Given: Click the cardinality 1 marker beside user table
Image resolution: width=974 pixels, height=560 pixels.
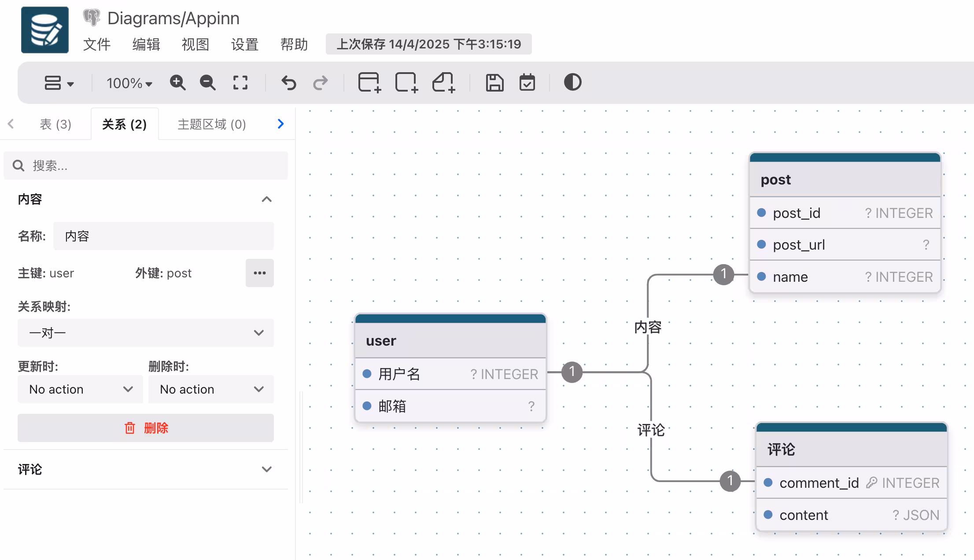Looking at the screenshot, I should tap(572, 372).
